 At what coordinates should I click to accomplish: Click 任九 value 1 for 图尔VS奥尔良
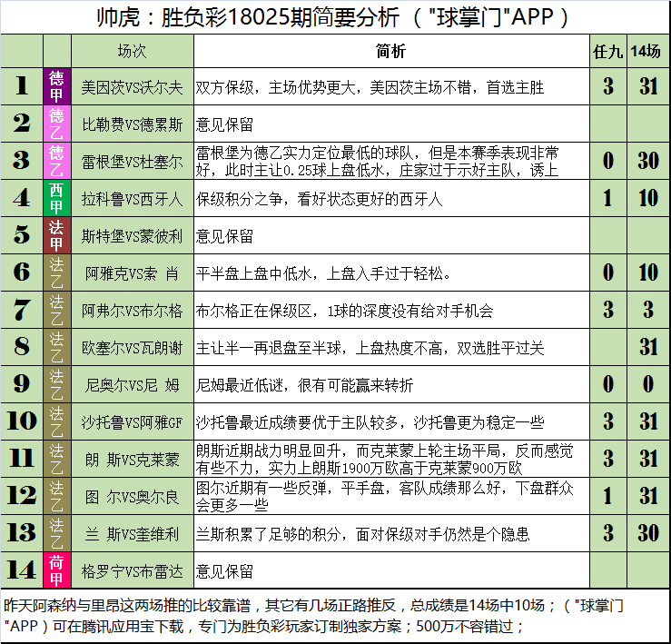(x=607, y=496)
